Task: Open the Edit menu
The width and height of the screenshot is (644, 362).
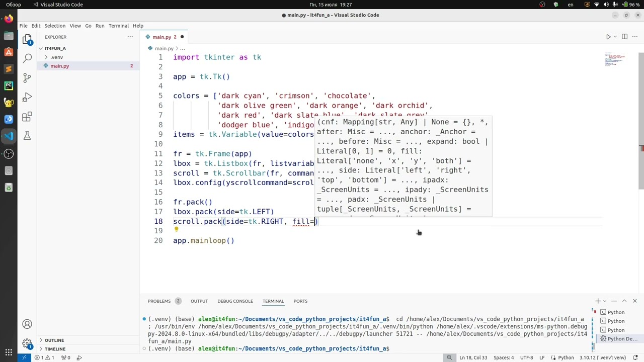Action: (x=36, y=26)
